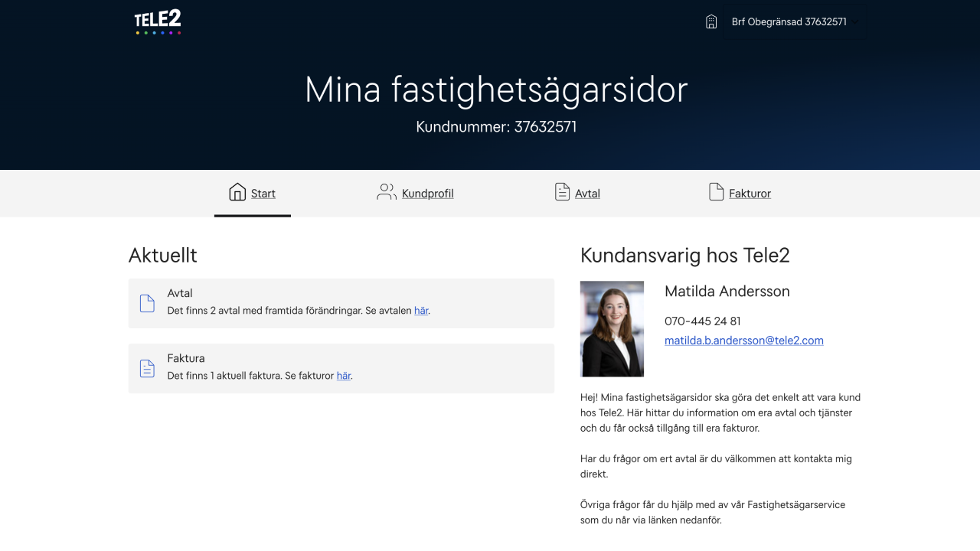Open the Kundprofil tab

[x=427, y=194]
